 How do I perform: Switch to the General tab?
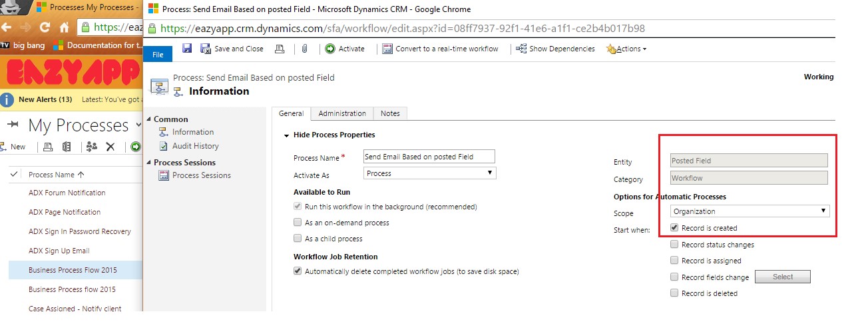pos(291,113)
